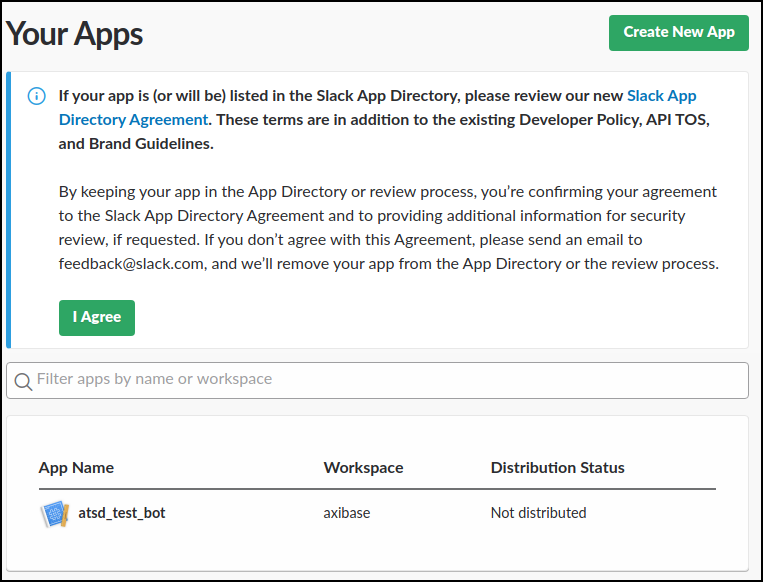Select the Not distributed status cell
This screenshot has height=582, width=763.
coord(538,513)
